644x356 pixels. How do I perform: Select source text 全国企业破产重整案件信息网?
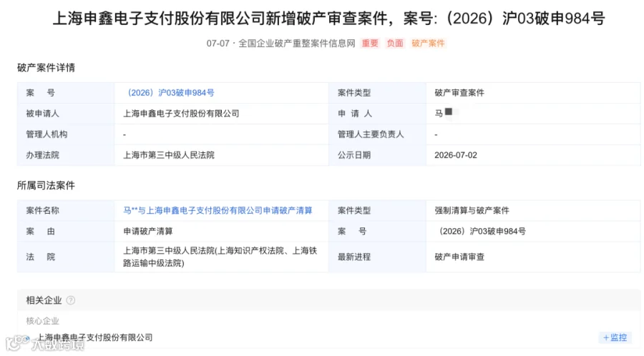[296, 43]
